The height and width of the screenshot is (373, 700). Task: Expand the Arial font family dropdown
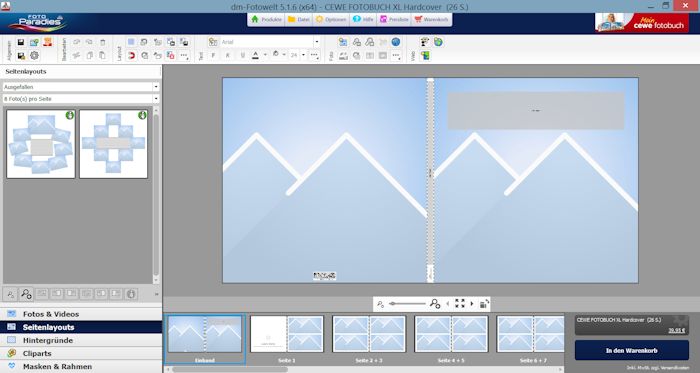click(x=317, y=42)
